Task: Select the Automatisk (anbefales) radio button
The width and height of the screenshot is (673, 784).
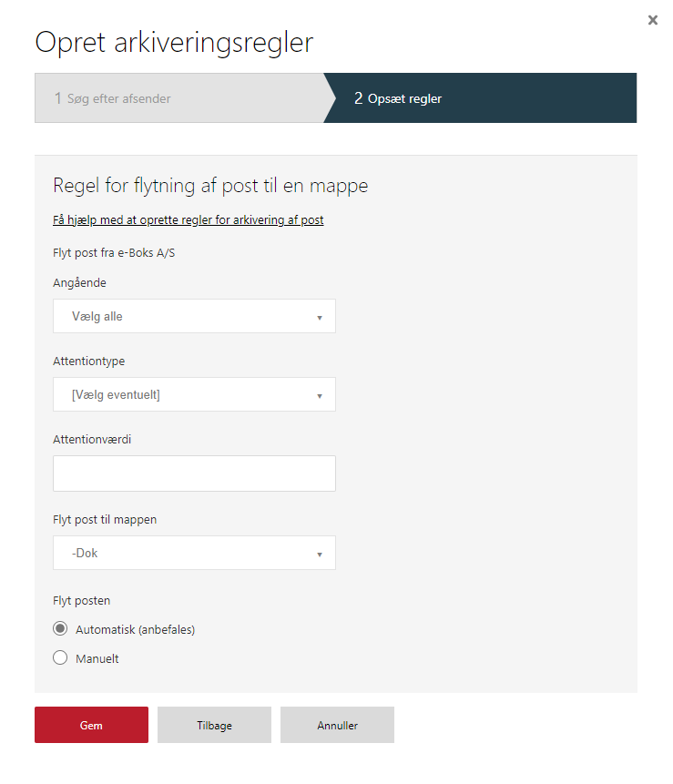Action: 60,628
